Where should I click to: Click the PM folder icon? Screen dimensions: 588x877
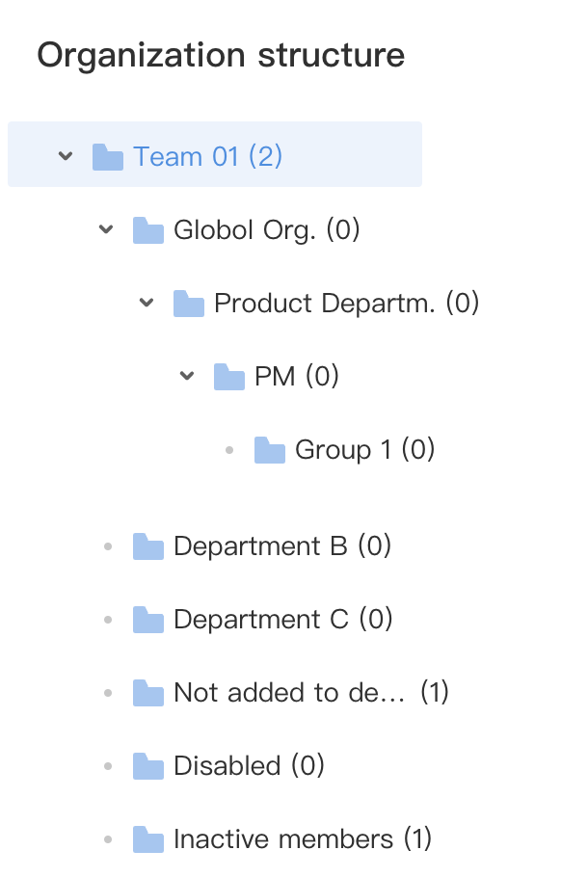point(229,377)
